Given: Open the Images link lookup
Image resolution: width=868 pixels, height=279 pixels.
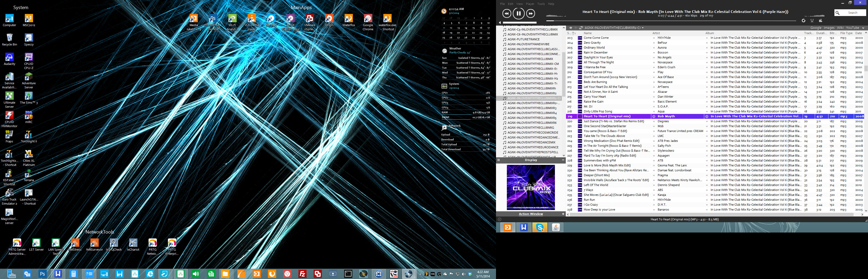Looking at the screenshot, I should [x=829, y=28].
